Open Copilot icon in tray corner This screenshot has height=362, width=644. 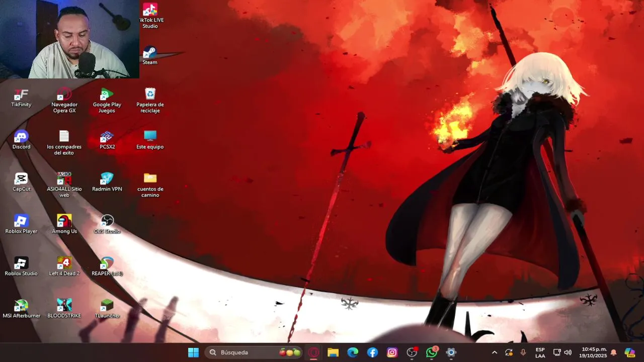click(x=629, y=352)
